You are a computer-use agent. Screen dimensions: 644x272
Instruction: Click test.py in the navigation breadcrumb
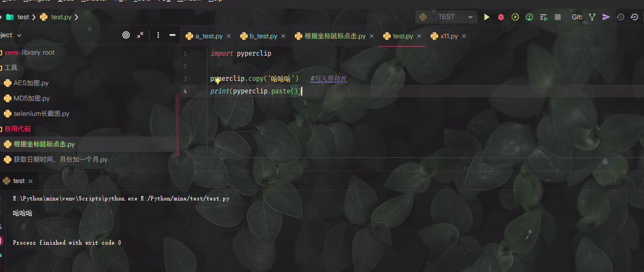(62, 17)
